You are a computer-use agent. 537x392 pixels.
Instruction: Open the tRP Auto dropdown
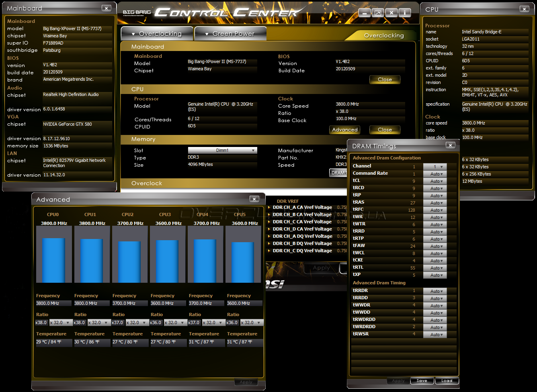435,196
